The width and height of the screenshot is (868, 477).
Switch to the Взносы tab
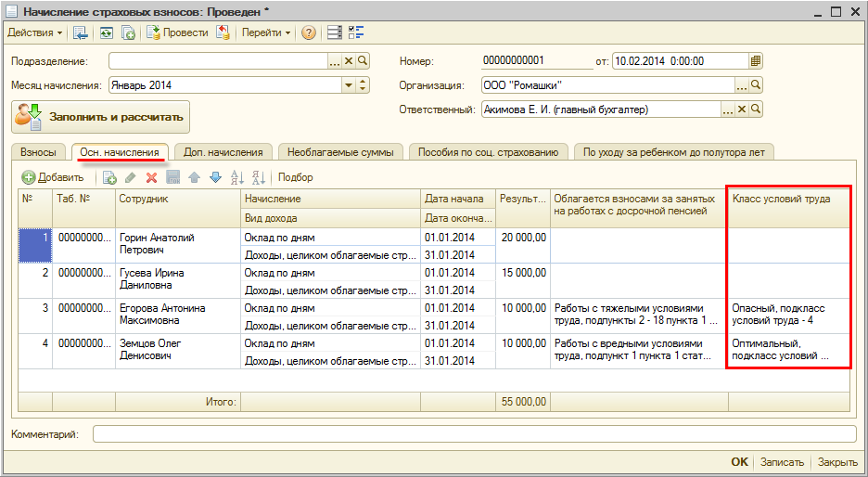[38, 152]
